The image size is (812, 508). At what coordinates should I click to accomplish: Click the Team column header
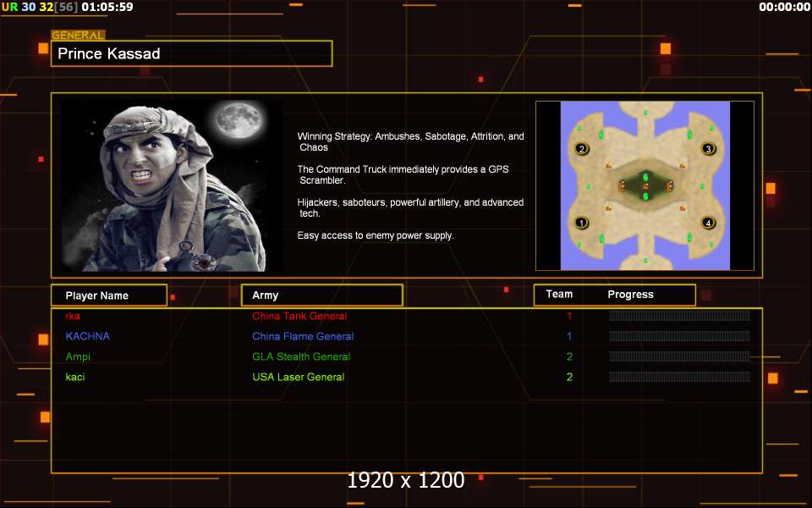point(559,295)
